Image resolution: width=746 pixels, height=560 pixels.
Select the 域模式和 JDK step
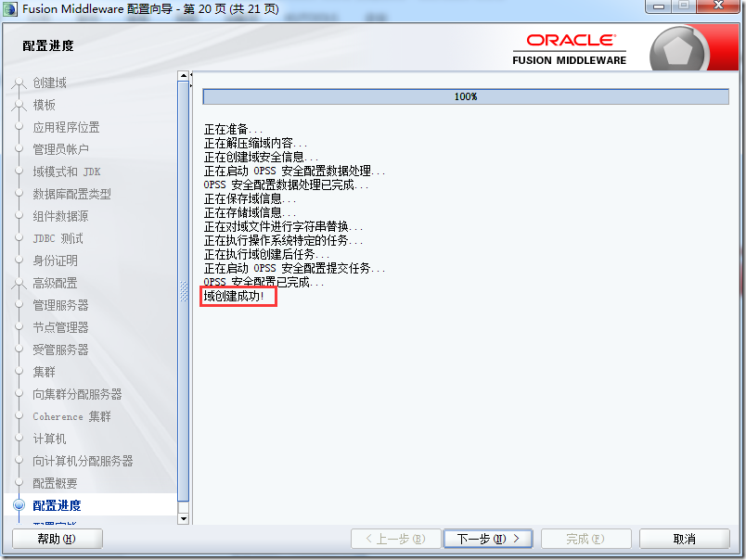[x=67, y=172]
